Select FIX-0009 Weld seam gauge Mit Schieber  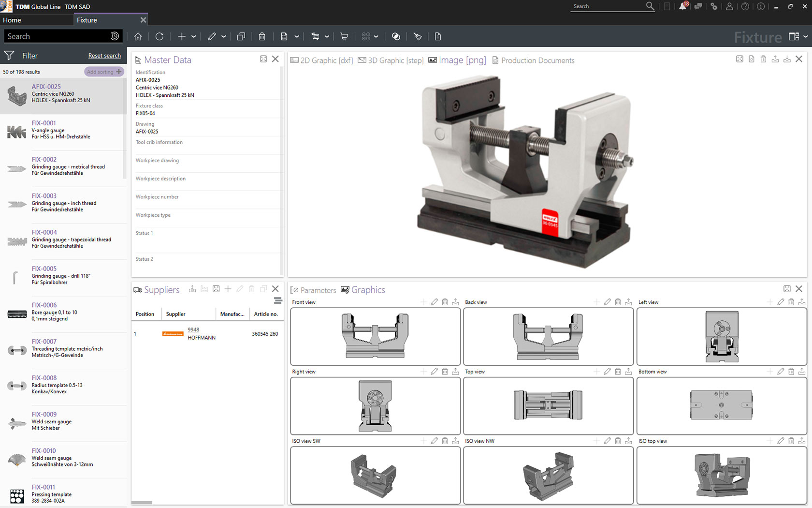click(63, 423)
